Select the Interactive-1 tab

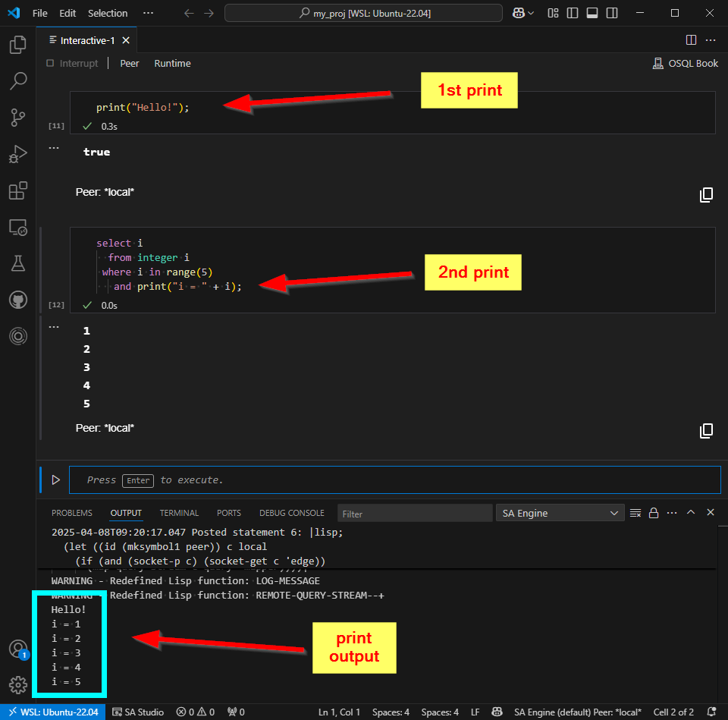click(86, 40)
